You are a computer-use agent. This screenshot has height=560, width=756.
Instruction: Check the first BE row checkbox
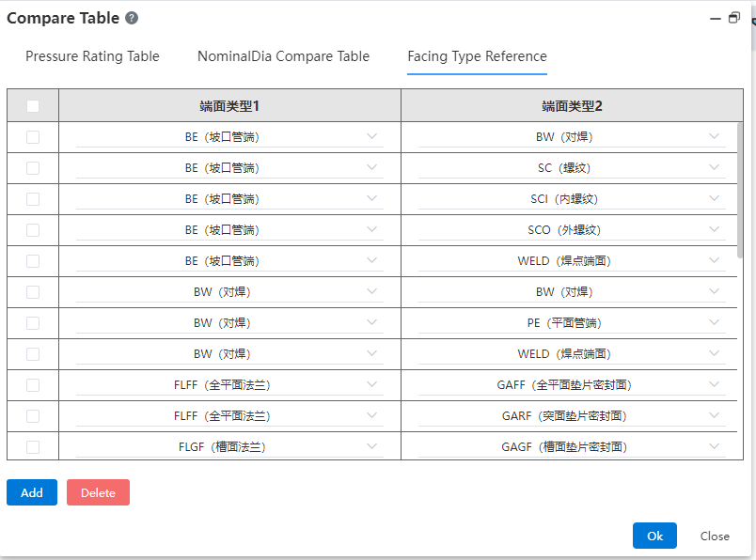pos(33,137)
